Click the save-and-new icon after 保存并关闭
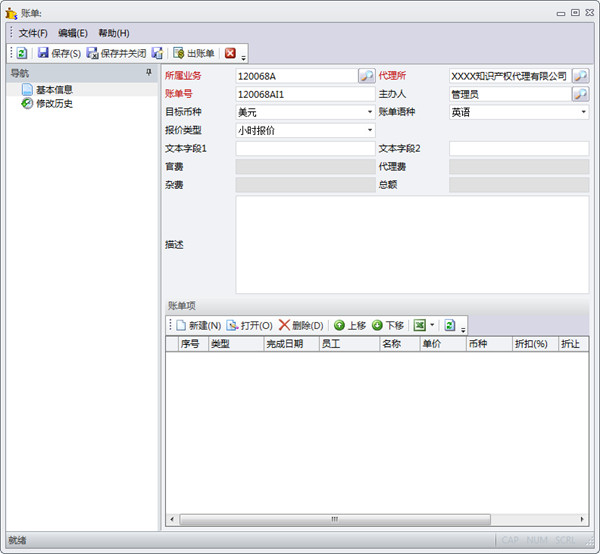The height and width of the screenshot is (554, 600). click(x=157, y=53)
